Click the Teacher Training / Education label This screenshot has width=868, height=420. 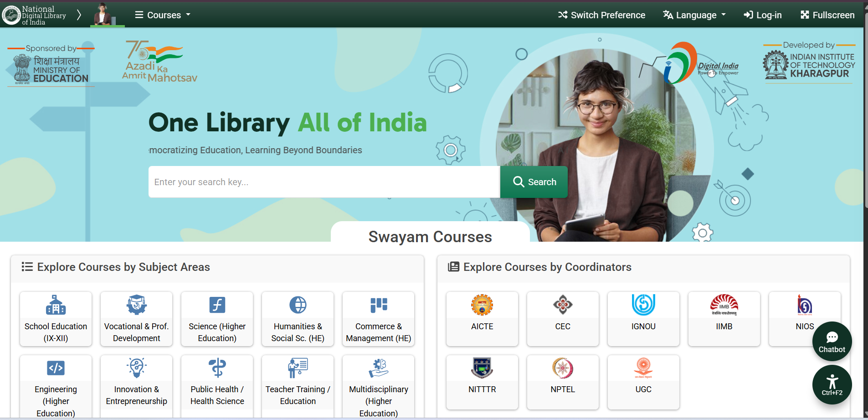click(x=298, y=395)
